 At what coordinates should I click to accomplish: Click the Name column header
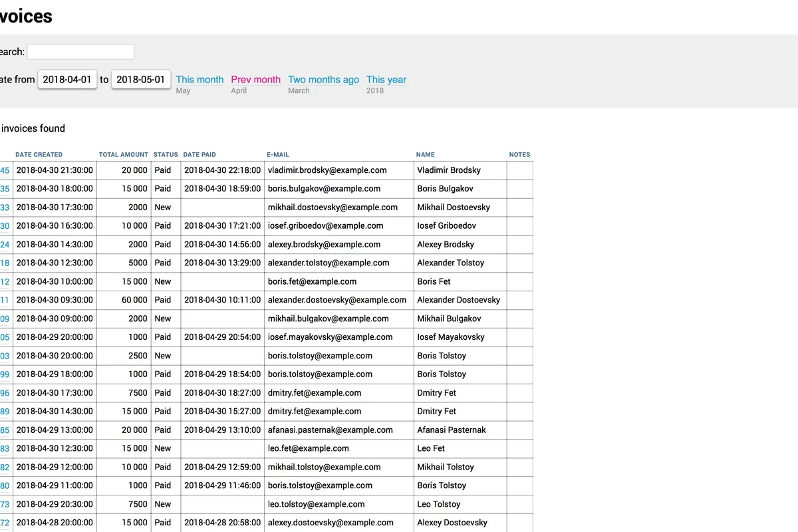pyautogui.click(x=425, y=154)
